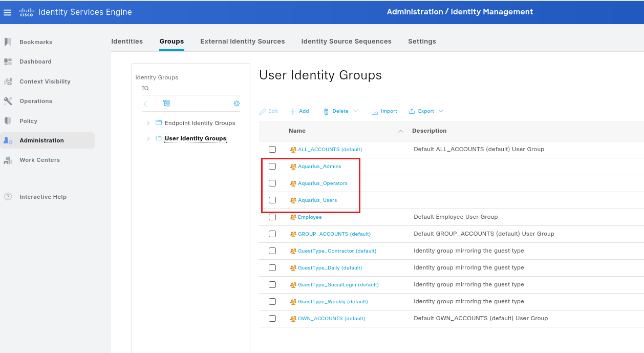Screen dimensions: 644x353
Task: Check the ALL_ACCOUNTS (default) checkbox
Action: click(x=272, y=149)
